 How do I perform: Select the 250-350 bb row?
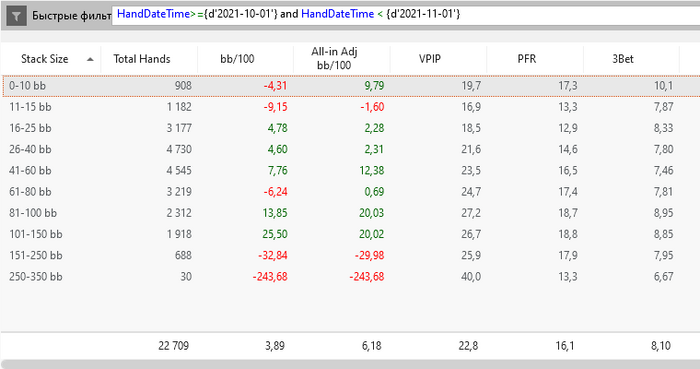tap(350, 277)
